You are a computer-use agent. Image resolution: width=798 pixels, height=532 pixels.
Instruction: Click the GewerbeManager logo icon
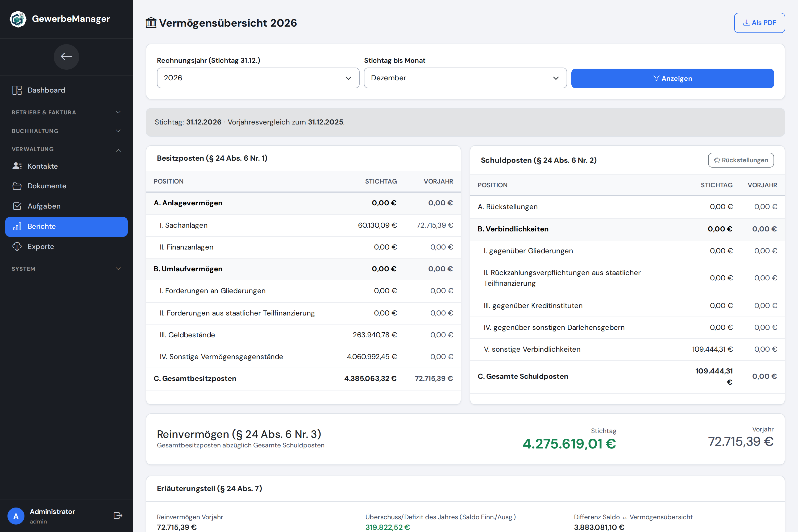pyautogui.click(x=18, y=19)
